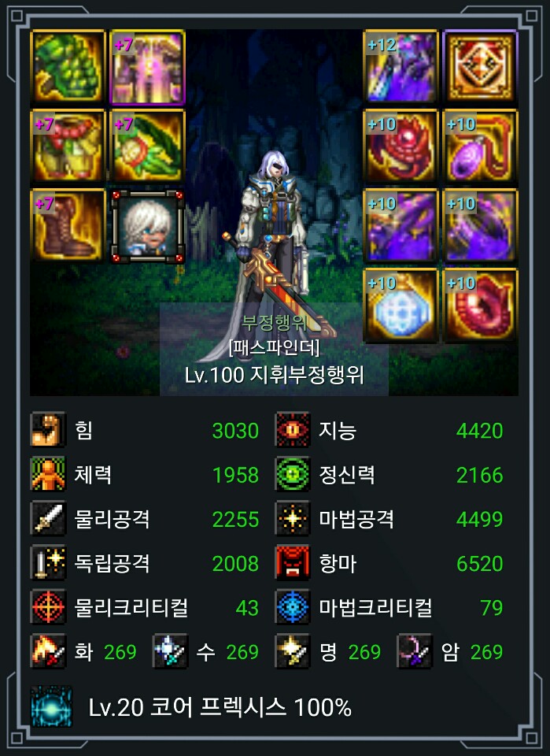This screenshot has width=550, height=756.
Task: Click the +10 blue magic stone orb
Action: click(x=401, y=306)
